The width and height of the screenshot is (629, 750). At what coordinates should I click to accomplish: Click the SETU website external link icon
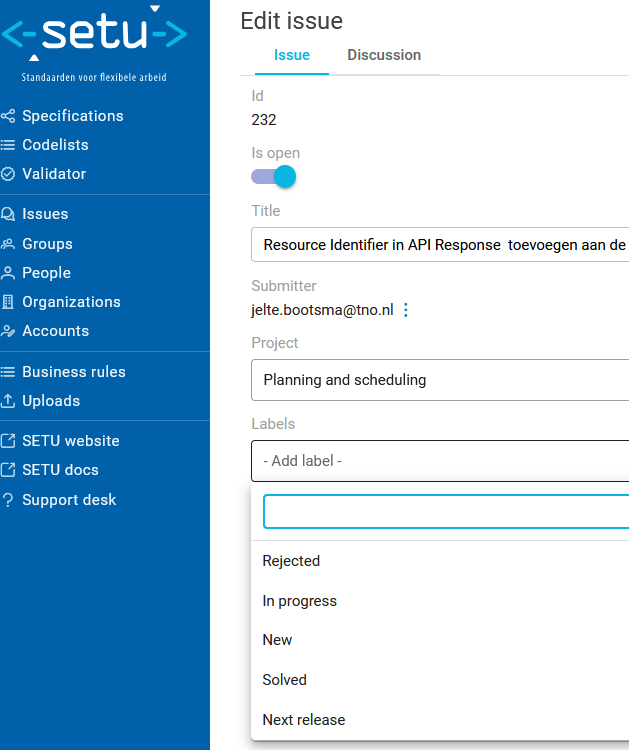coord(8,441)
